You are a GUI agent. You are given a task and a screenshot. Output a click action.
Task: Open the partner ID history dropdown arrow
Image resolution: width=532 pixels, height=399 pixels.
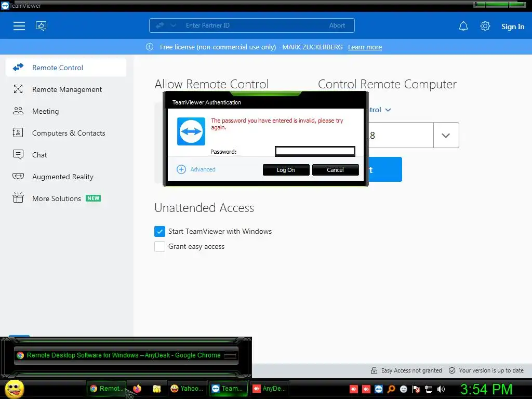pyautogui.click(x=446, y=136)
